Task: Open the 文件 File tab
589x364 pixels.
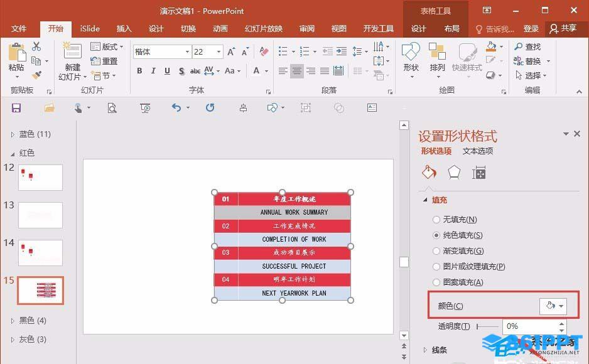Action: [x=19, y=28]
